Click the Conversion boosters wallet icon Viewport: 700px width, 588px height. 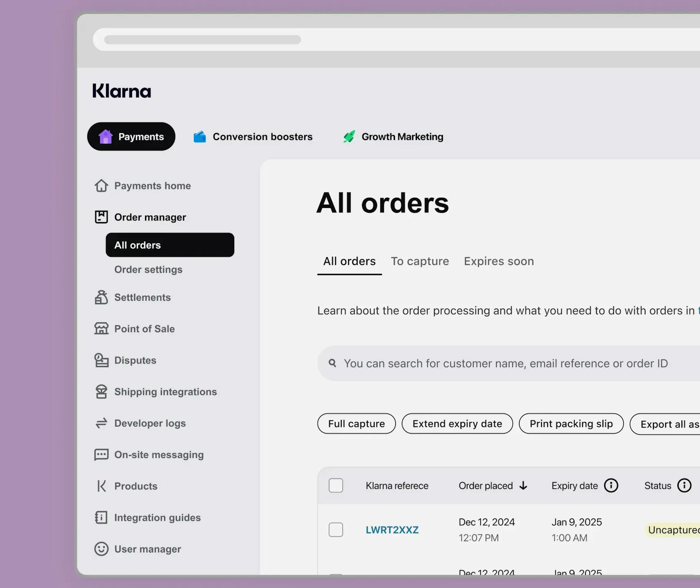(200, 136)
